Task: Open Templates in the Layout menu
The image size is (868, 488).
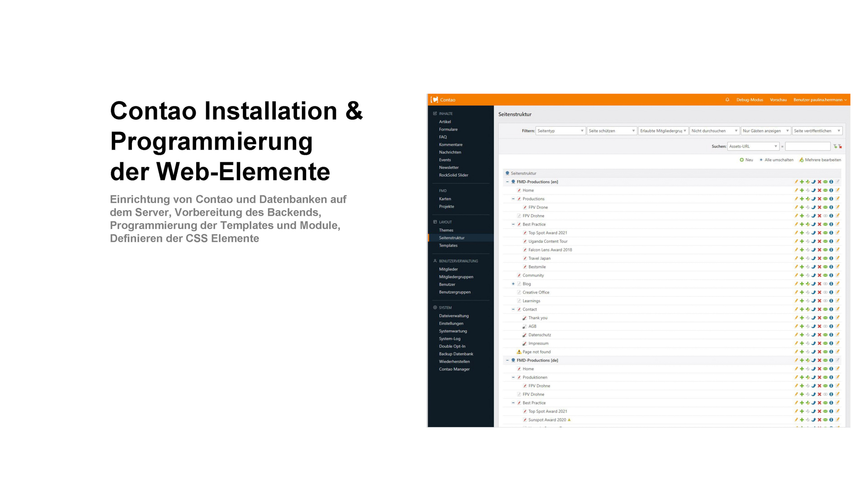Action: pyautogui.click(x=448, y=246)
